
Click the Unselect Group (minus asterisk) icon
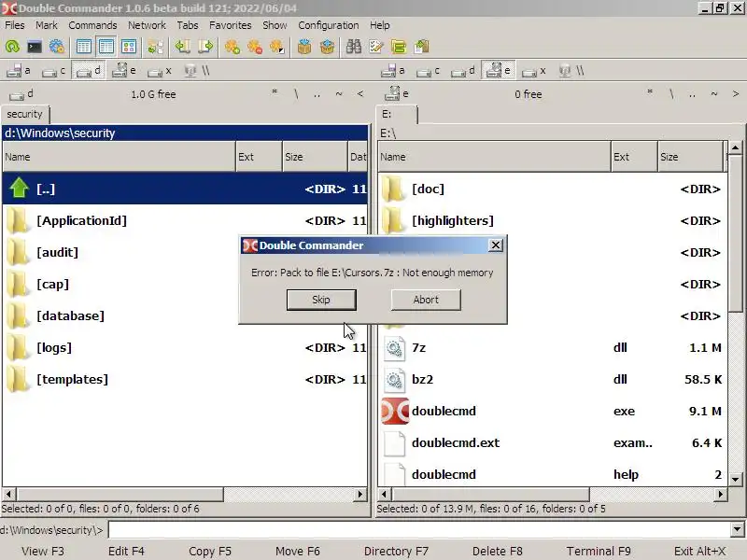(x=254, y=47)
